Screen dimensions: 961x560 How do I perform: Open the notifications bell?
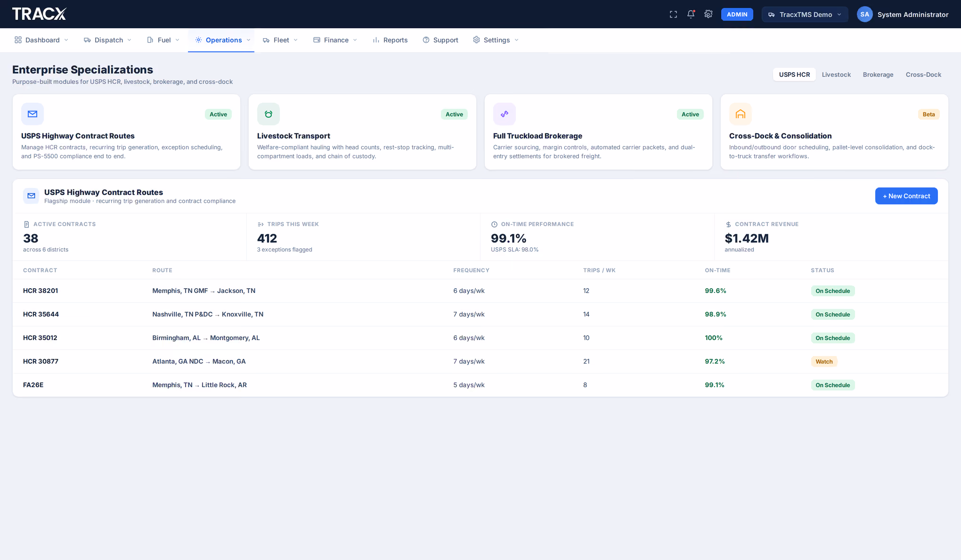[x=691, y=14]
